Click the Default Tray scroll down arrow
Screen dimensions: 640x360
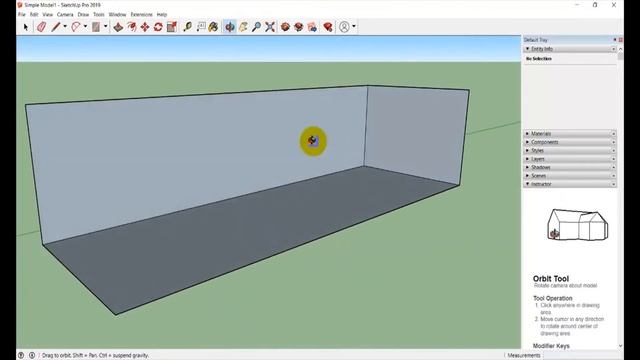[x=620, y=346]
